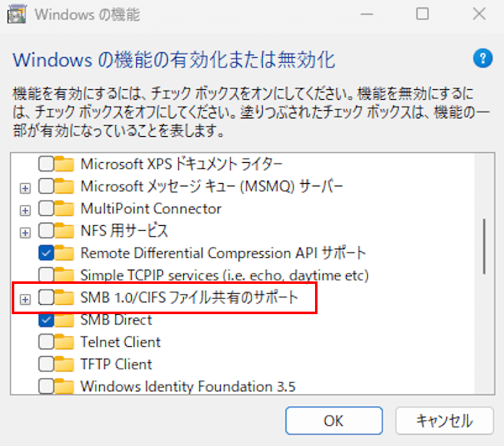Viewport: 504px width, 446px height.
Task: Click folder icon beside Remote Differential Compression
Action: click(65, 253)
